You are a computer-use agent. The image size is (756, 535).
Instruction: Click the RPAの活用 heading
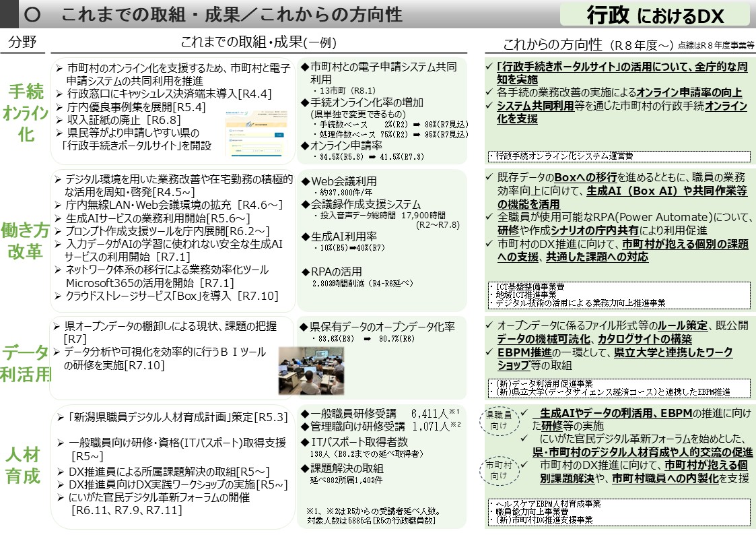coord(331,272)
